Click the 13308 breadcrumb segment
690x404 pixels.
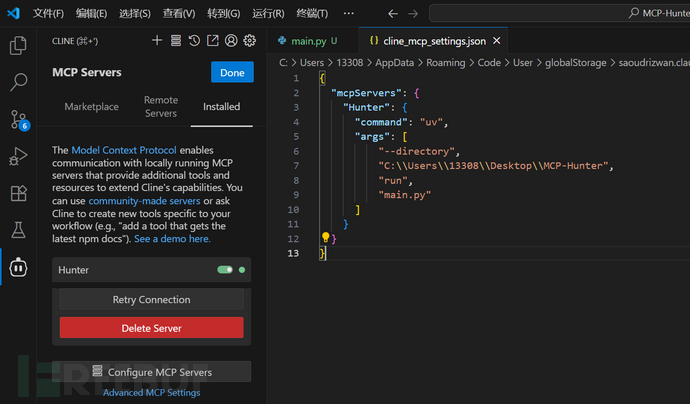coord(350,63)
